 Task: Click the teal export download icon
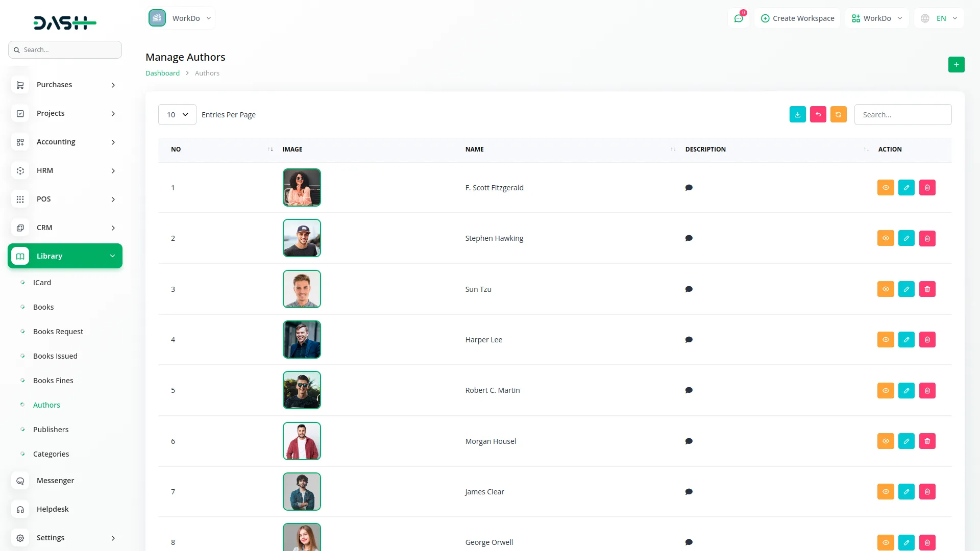tap(797, 115)
